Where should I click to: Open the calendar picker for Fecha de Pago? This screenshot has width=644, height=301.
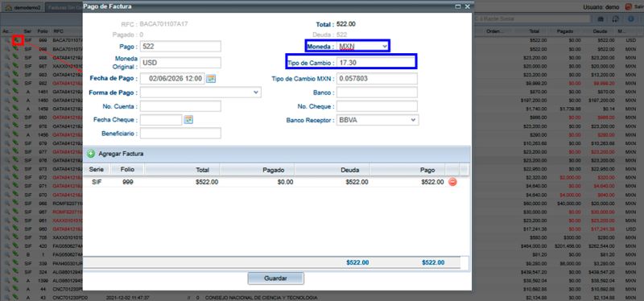tap(211, 78)
